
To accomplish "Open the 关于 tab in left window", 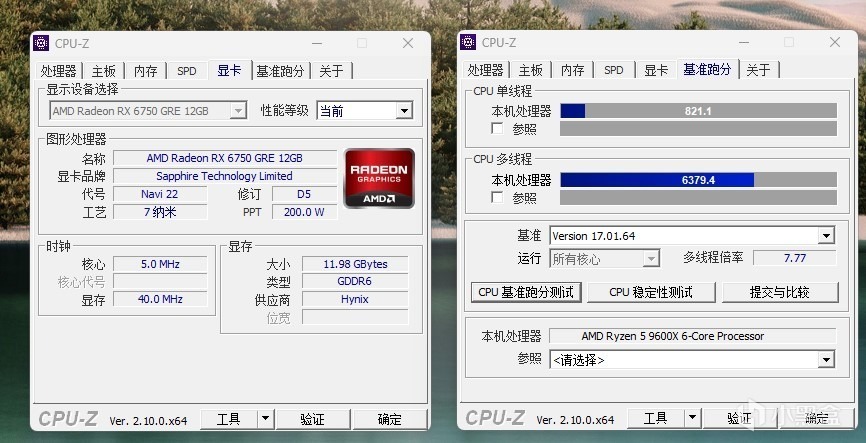I will click(331, 71).
